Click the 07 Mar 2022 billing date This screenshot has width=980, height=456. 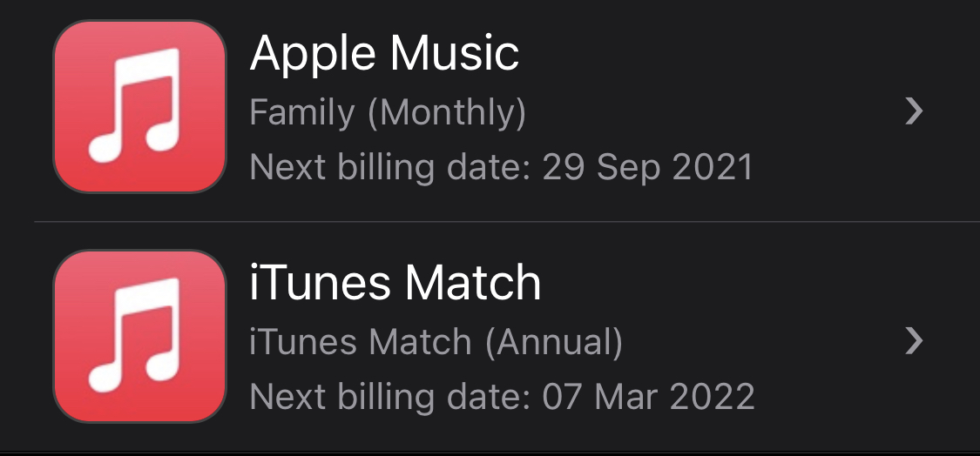[648, 397]
